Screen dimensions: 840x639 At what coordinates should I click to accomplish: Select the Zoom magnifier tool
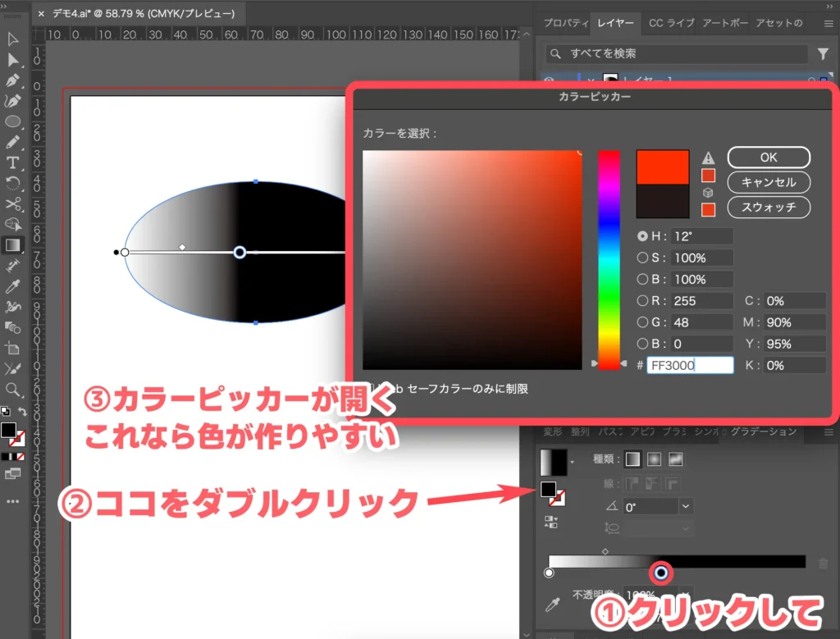[x=13, y=389]
